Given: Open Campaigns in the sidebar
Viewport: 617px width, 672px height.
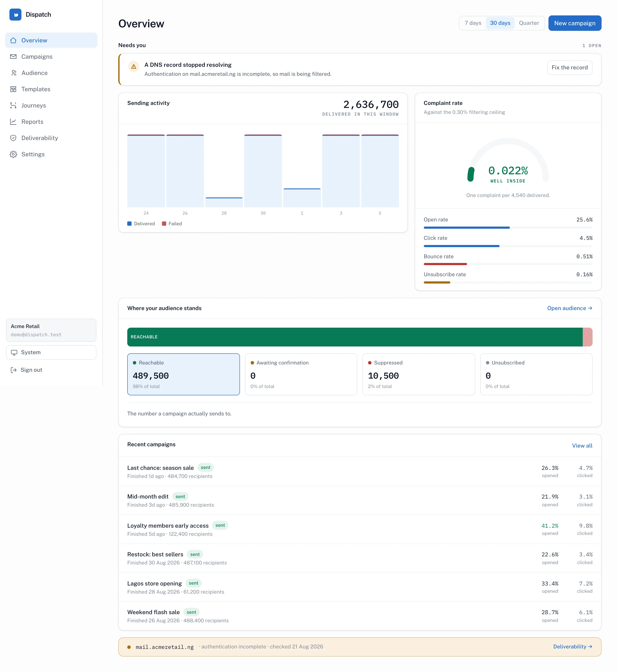Looking at the screenshot, I should click(x=51, y=57).
